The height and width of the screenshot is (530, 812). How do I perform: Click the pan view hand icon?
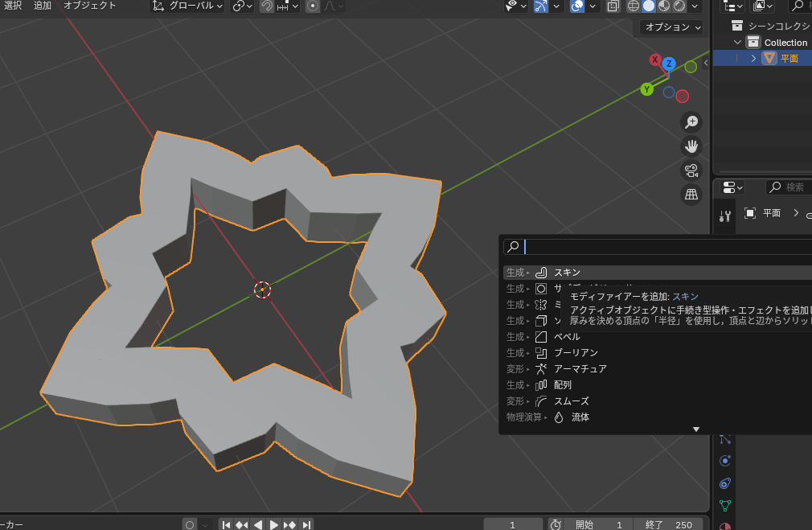691,146
